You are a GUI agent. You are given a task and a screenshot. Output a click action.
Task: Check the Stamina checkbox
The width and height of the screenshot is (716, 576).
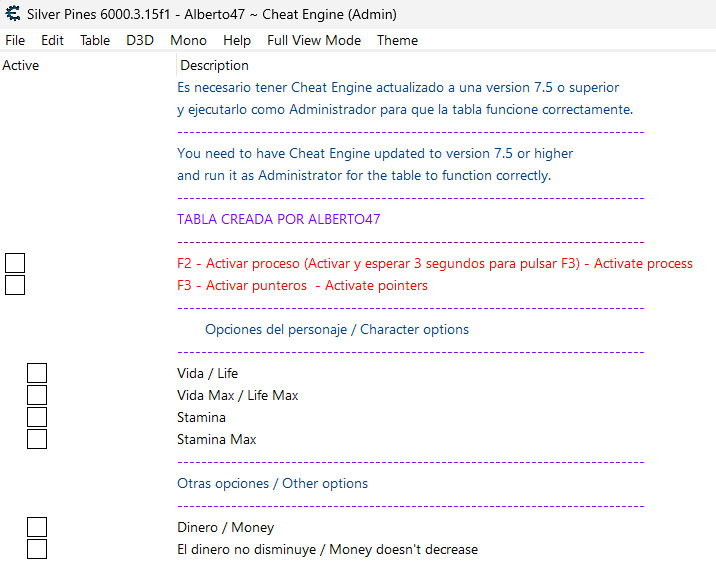coord(37,417)
